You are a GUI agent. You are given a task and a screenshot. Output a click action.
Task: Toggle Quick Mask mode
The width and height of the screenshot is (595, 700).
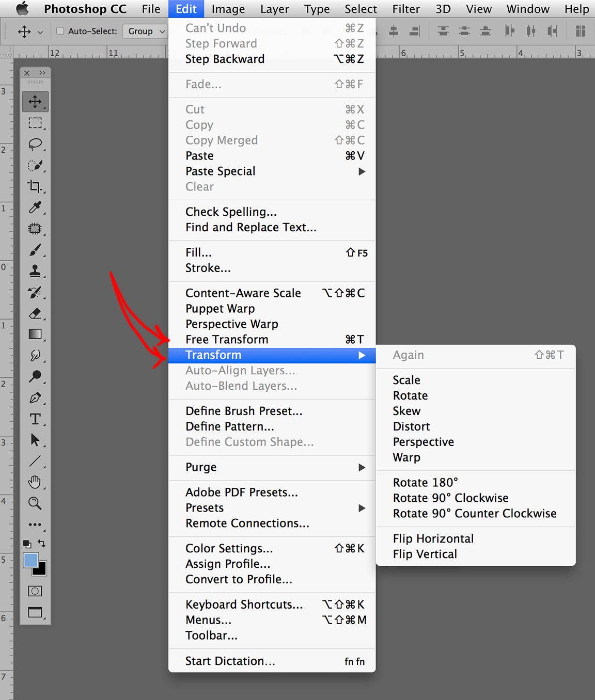click(x=35, y=591)
